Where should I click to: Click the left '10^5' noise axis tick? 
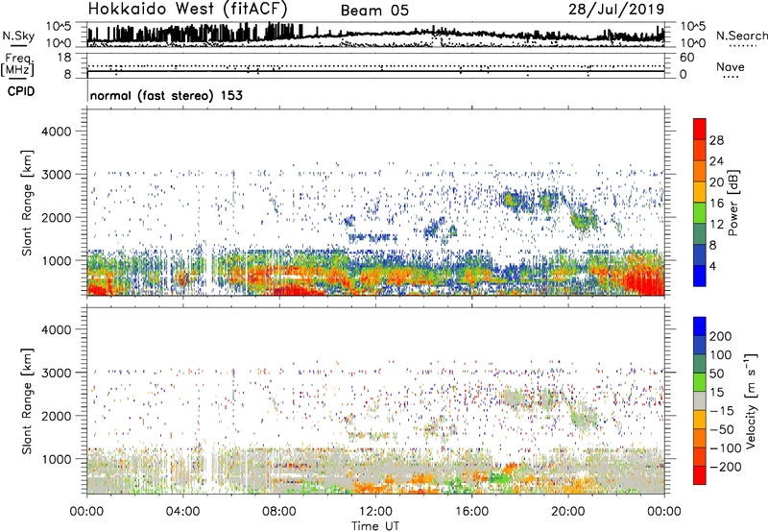tap(59, 26)
